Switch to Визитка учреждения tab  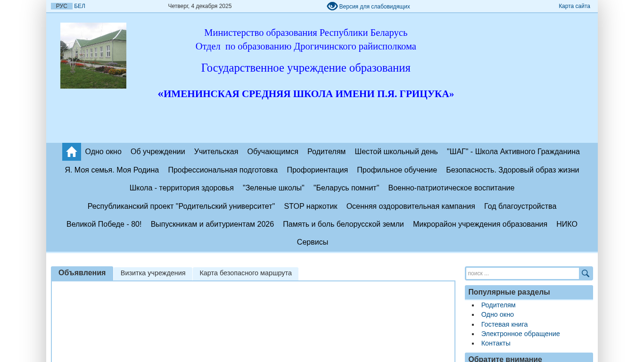(153, 273)
